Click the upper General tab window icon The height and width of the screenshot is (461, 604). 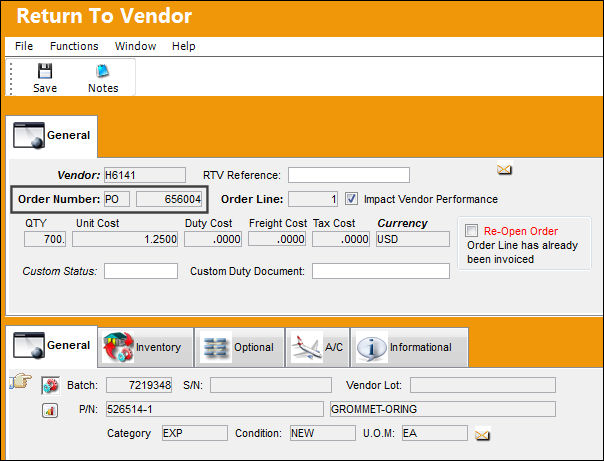tap(29, 135)
